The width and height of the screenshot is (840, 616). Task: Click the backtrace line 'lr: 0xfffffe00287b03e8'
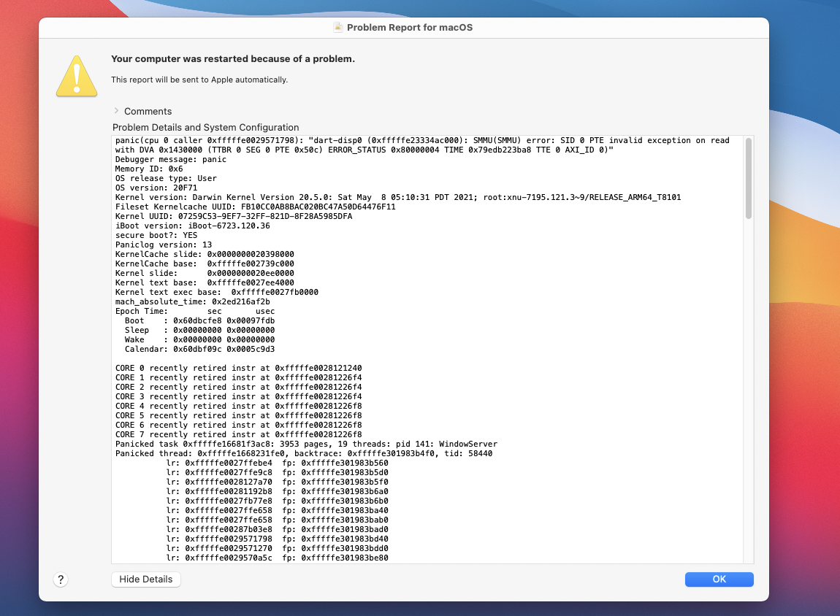[x=277, y=529]
